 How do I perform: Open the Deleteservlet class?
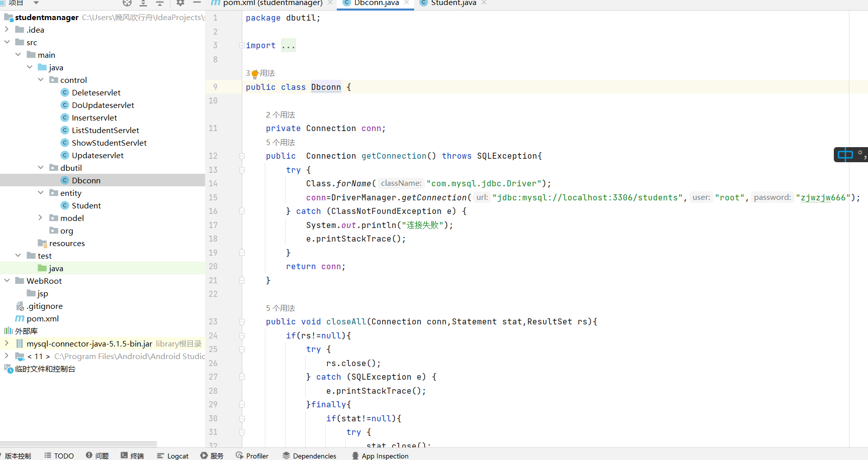pos(96,92)
